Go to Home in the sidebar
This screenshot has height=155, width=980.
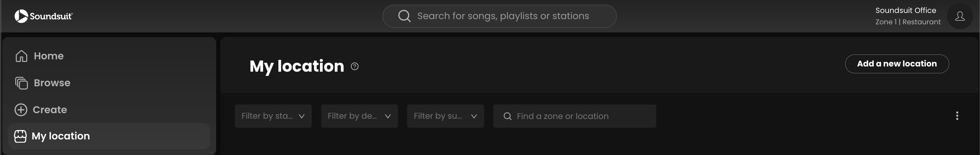49,56
